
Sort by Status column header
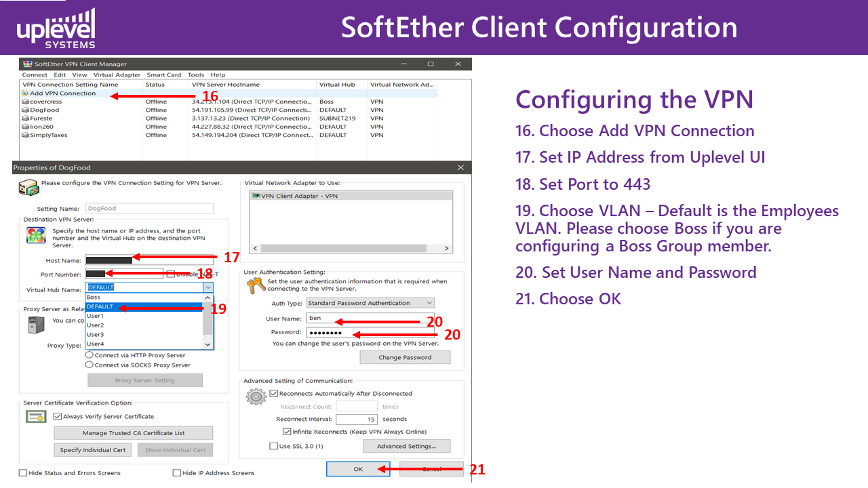click(165, 85)
